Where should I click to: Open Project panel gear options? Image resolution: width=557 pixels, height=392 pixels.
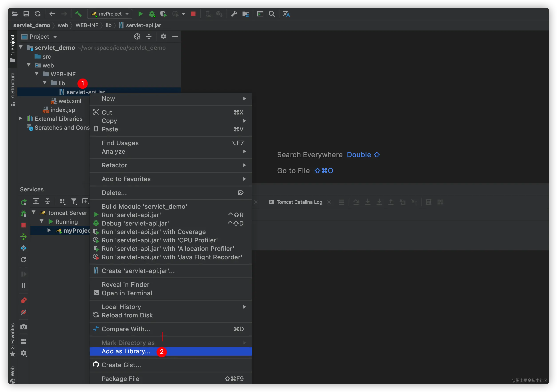pyautogui.click(x=163, y=37)
